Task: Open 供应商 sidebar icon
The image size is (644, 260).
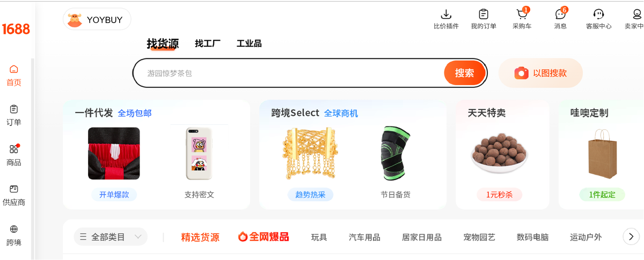Action: [x=14, y=196]
